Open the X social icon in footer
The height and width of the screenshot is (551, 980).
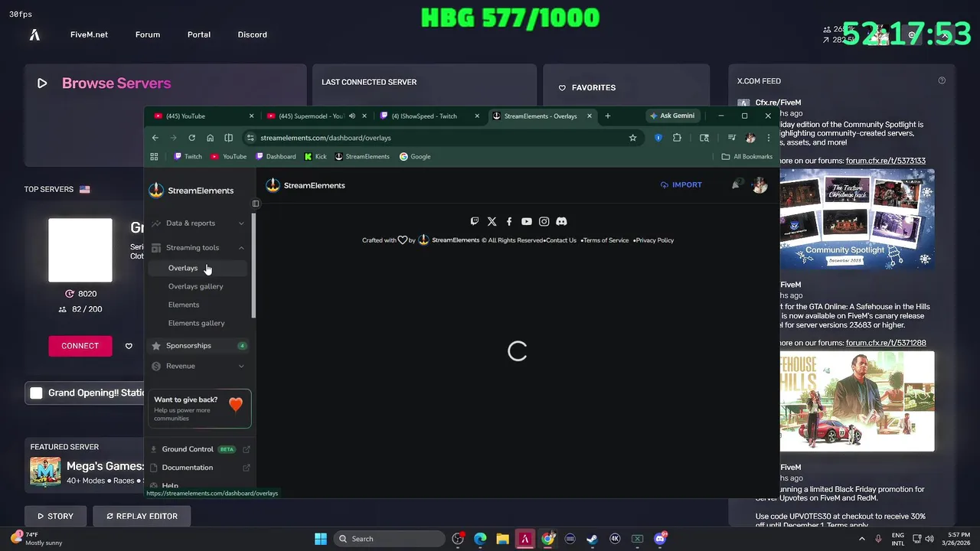click(x=492, y=221)
